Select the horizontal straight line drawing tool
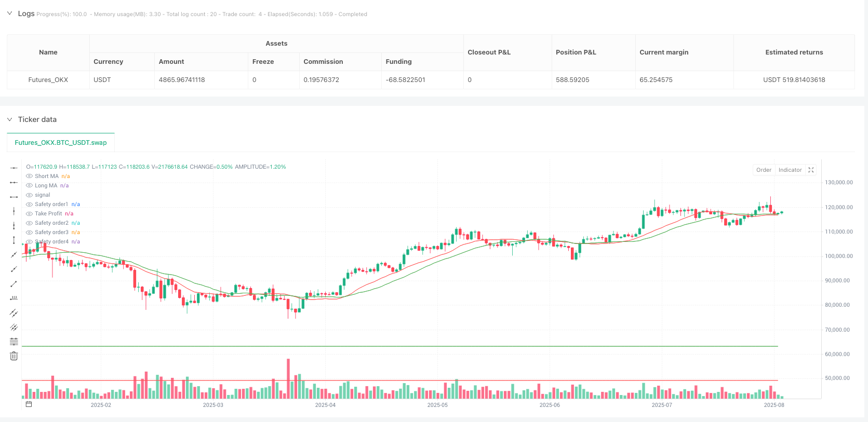868x422 pixels. pos(14,168)
